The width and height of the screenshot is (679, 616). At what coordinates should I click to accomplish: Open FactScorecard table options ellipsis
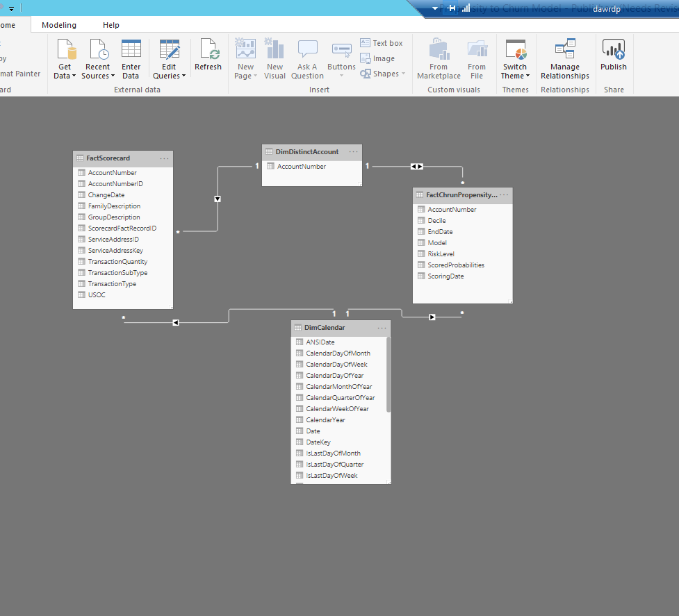point(164,158)
